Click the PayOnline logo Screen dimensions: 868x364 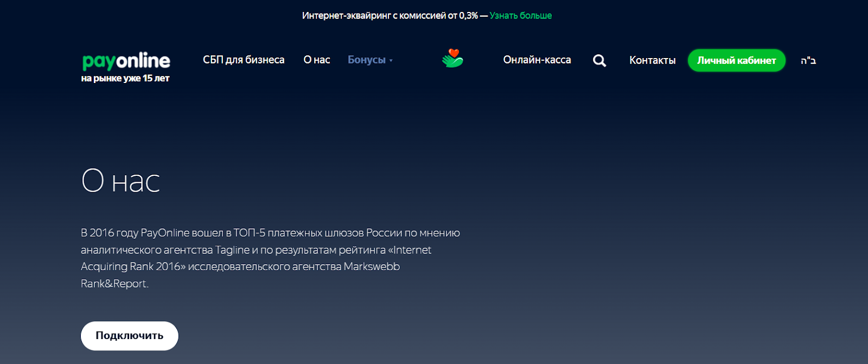pyautogui.click(x=126, y=61)
